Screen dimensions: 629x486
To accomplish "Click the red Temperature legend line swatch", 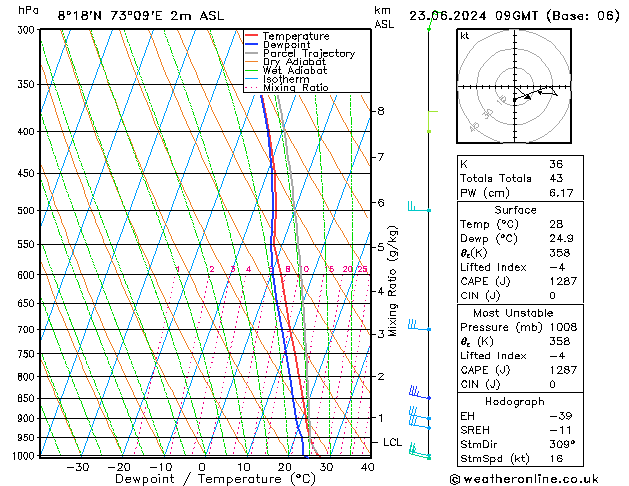I will (x=251, y=36).
